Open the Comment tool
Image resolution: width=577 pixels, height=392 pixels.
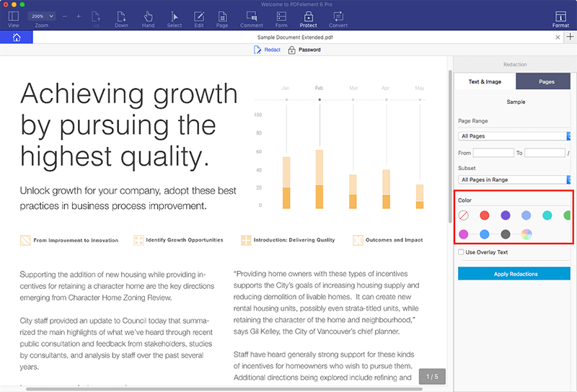pos(251,19)
